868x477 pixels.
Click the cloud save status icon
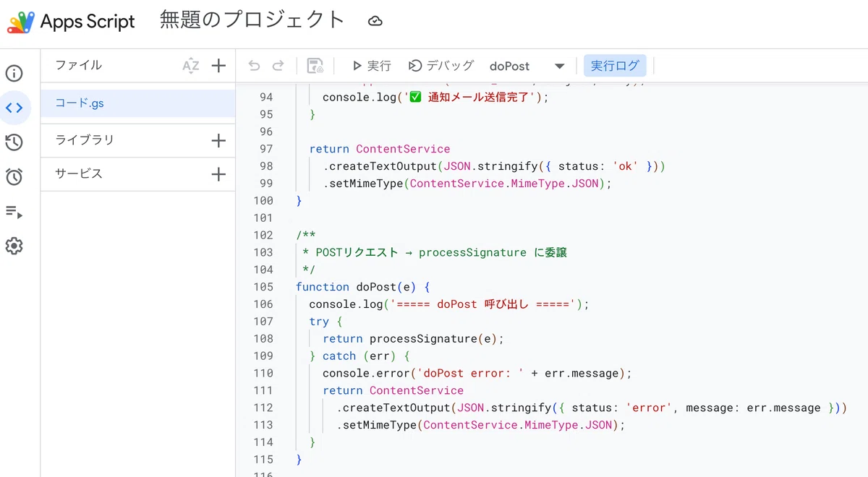pyautogui.click(x=375, y=22)
